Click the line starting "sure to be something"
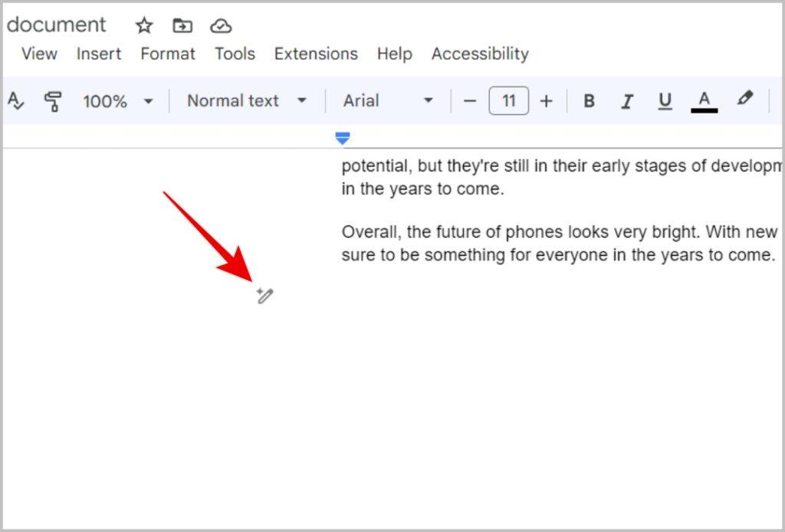 (x=558, y=255)
